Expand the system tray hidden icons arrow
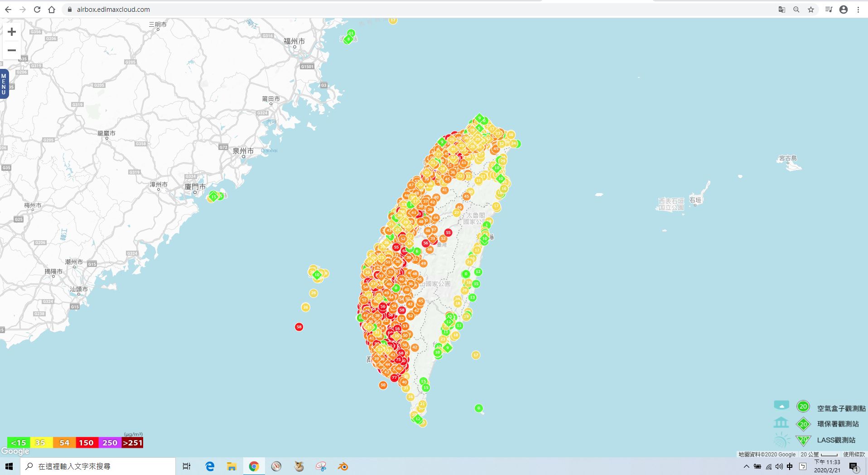The height and width of the screenshot is (475, 868). click(746, 466)
